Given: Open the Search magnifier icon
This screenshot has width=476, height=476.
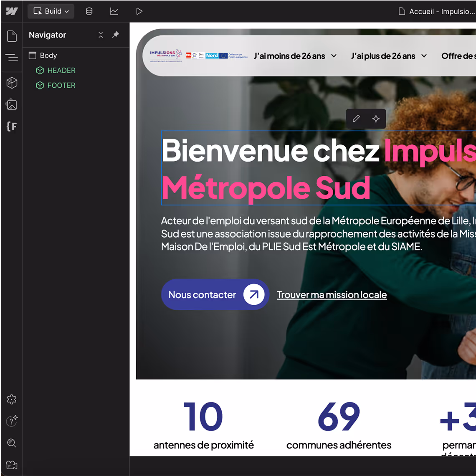Looking at the screenshot, I should [12, 443].
